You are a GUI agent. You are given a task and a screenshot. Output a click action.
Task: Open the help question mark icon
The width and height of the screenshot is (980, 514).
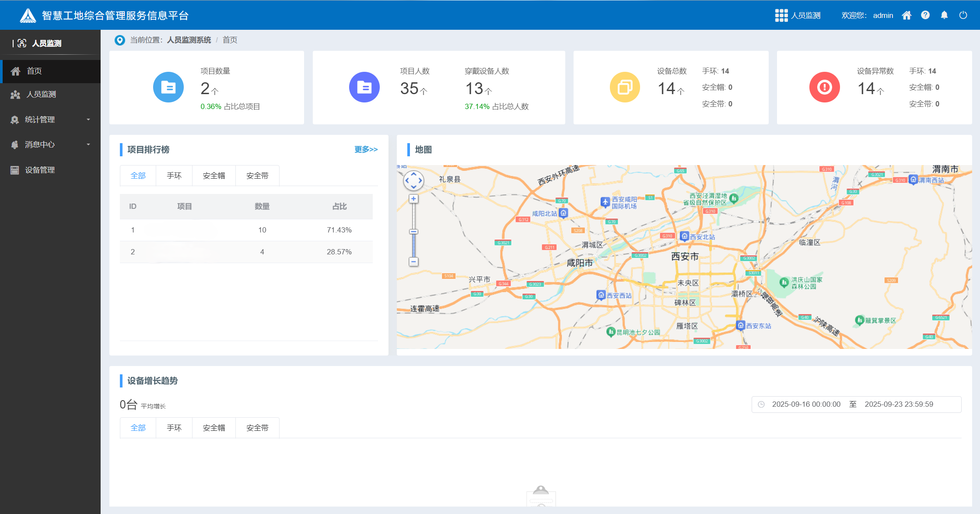pos(925,15)
